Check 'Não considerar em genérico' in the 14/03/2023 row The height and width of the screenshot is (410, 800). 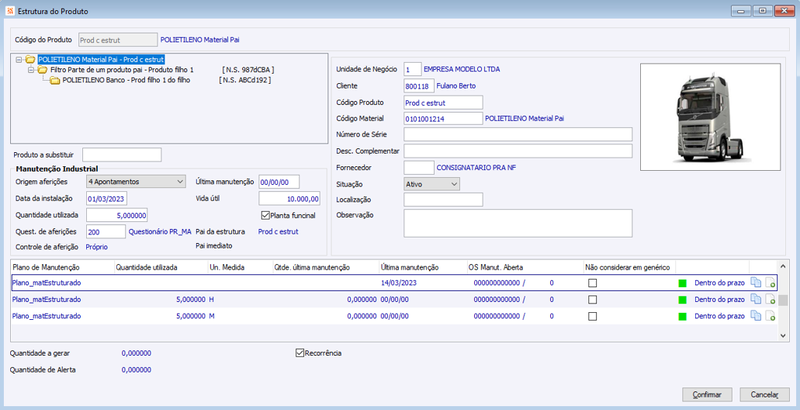(592, 283)
